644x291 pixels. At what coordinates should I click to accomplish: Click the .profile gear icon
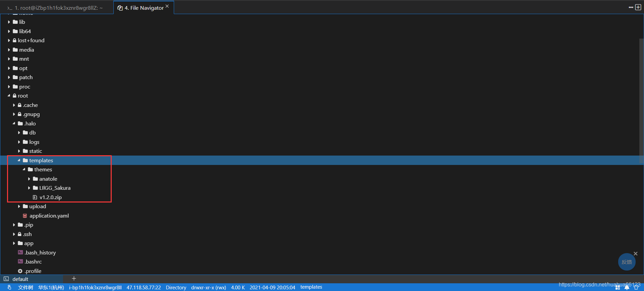point(20,271)
